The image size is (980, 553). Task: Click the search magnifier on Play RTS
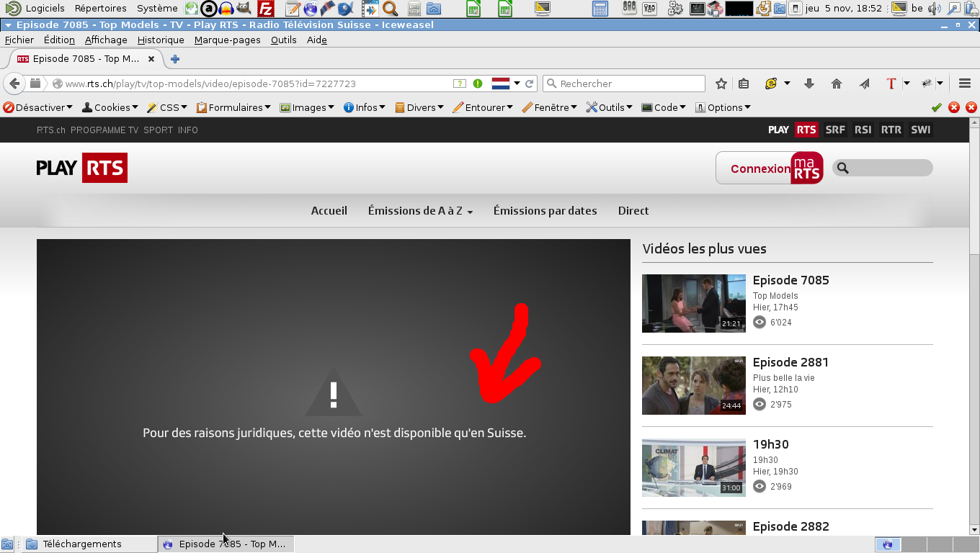point(843,168)
